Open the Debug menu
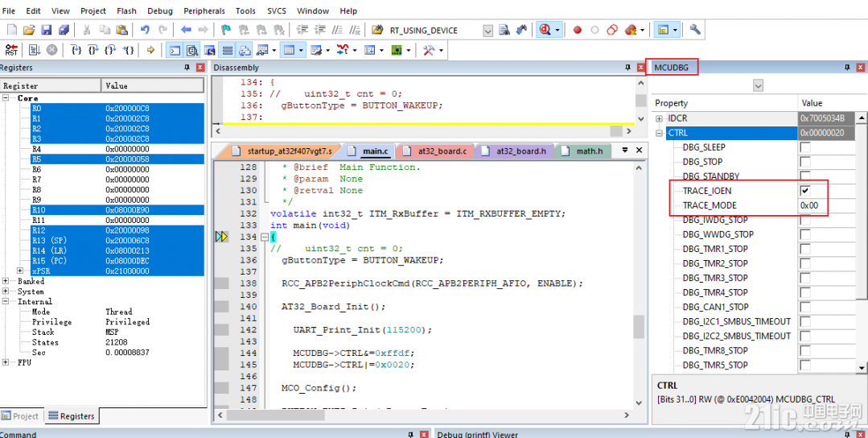Image resolution: width=868 pixels, height=438 pixels. pos(160,10)
